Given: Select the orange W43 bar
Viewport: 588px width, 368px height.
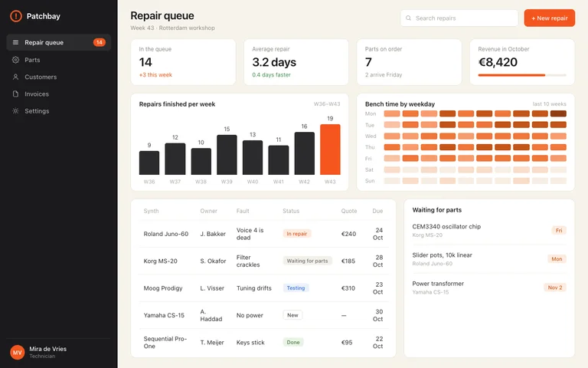Looking at the screenshot, I should (x=330, y=149).
